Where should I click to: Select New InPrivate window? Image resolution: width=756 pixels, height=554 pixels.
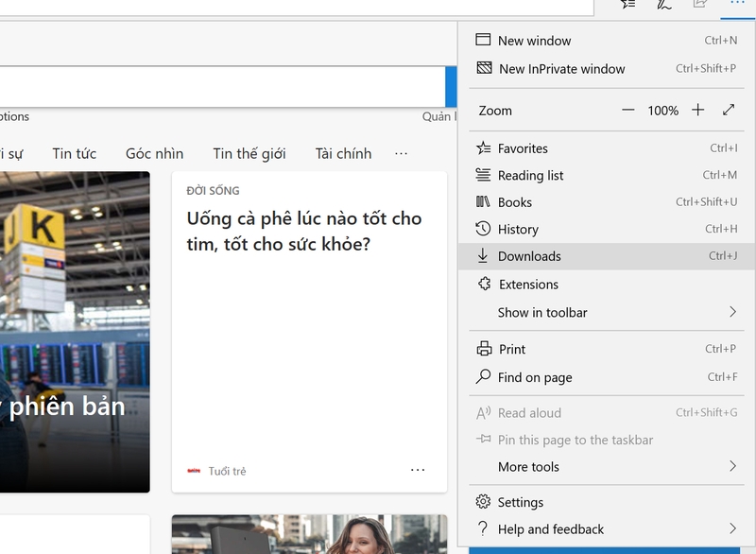click(561, 68)
